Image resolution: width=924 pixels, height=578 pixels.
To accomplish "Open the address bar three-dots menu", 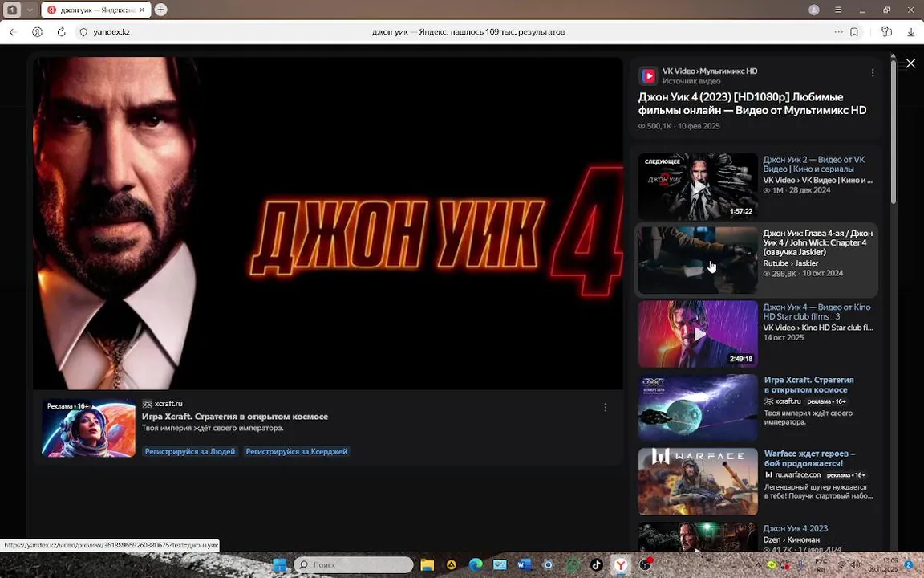I will coord(838,32).
